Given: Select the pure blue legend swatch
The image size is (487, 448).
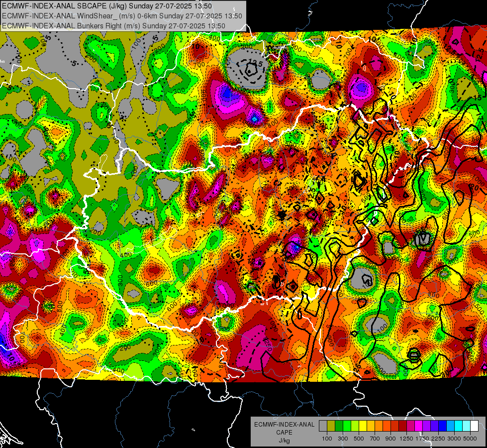Looking at the screenshot, I should click(443, 426).
